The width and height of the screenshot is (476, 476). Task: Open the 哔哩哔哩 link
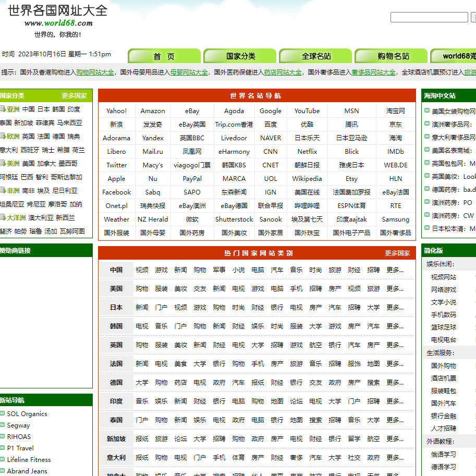(x=307, y=205)
